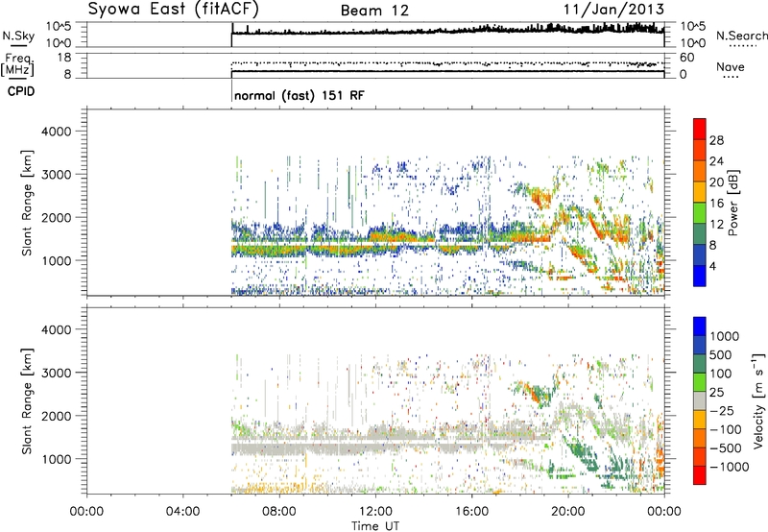Click the "N.Sky" legend label
768x532 pixels.
point(18,36)
